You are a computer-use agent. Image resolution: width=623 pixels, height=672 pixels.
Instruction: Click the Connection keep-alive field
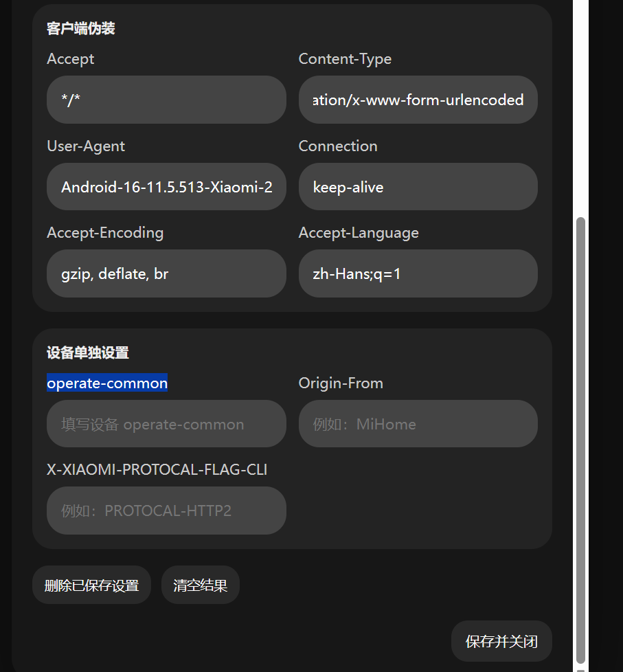click(x=418, y=187)
